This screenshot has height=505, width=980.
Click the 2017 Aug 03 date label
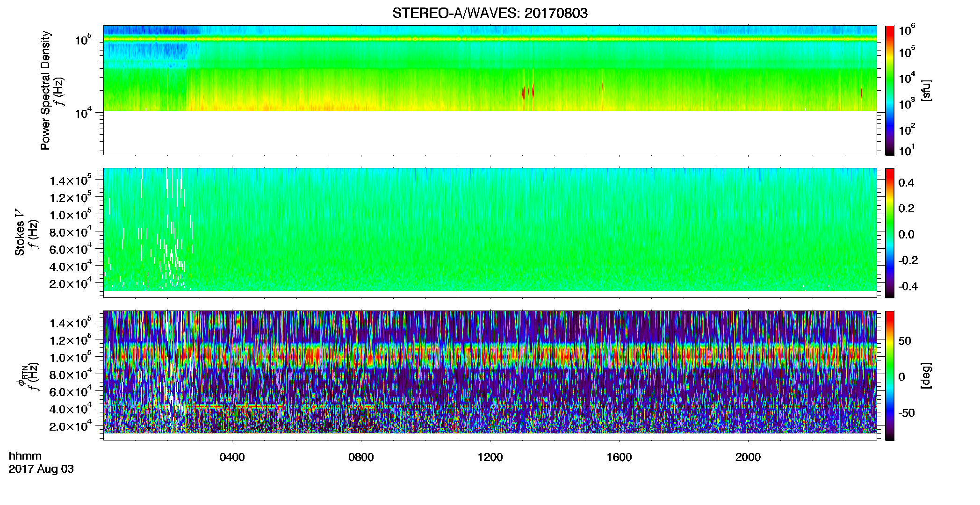[41, 469]
